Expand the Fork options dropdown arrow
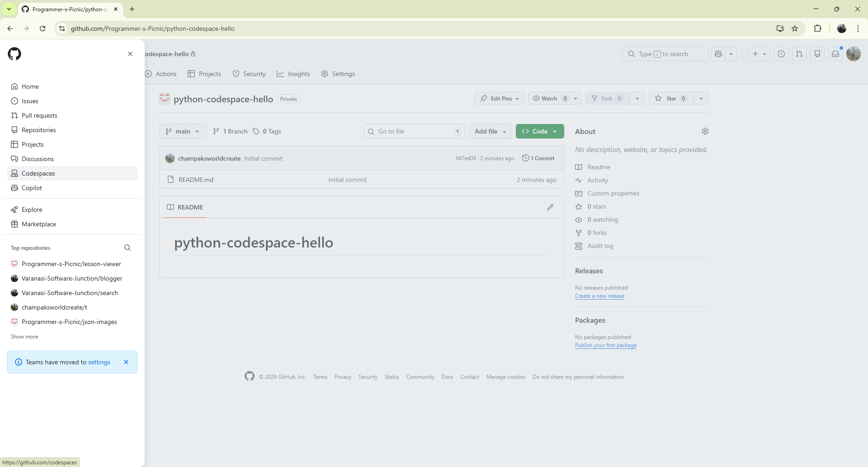This screenshot has height=467, width=868. pos(637,98)
